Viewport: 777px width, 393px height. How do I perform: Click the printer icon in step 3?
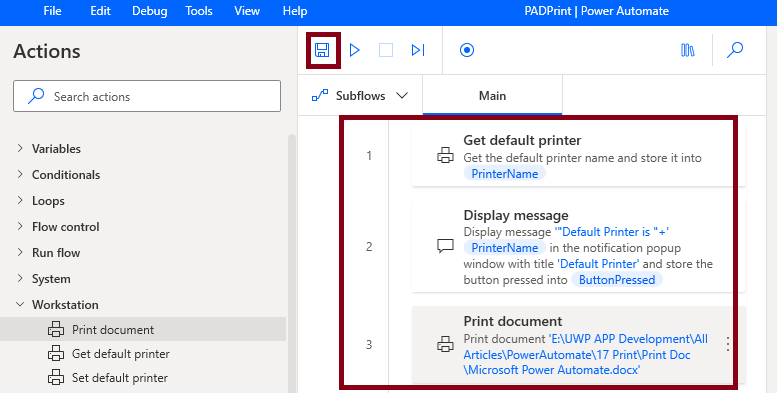(x=445, y=344)
